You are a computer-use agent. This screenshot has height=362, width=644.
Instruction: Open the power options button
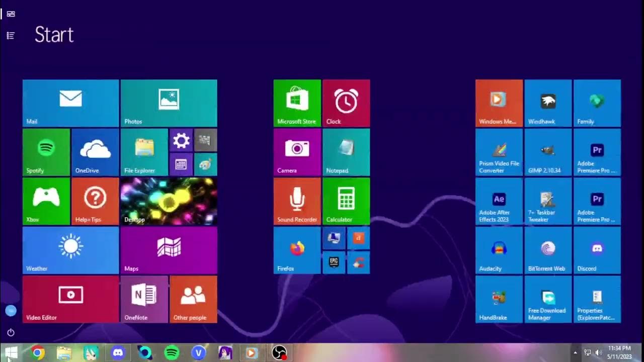[x=11, y=332]
